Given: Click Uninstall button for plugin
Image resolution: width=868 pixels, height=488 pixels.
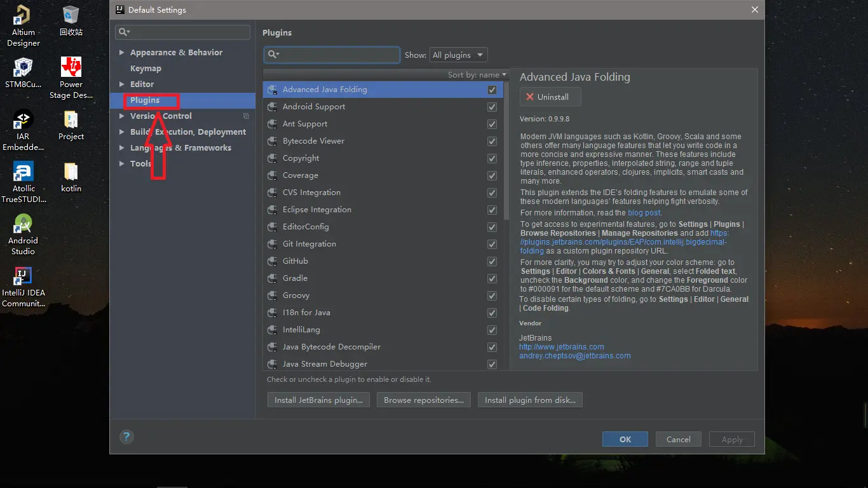Looking at the screenshot, I should tap(550, 97).
